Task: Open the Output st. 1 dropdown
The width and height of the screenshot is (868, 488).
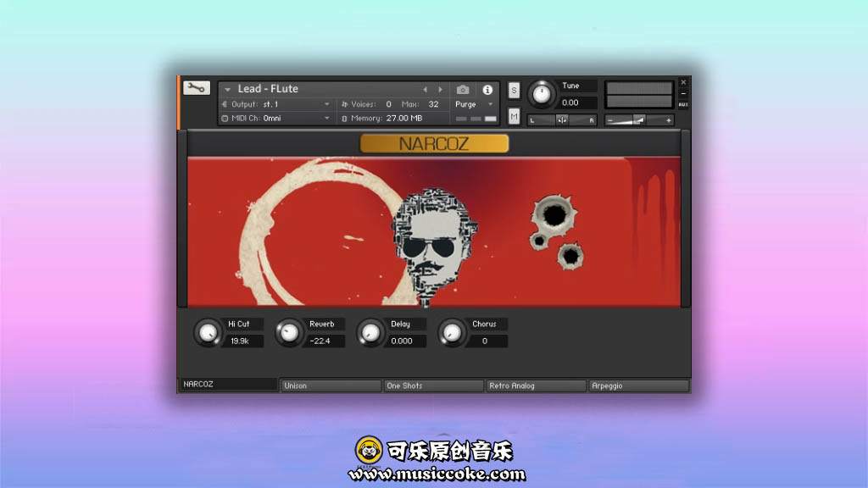Action: tap(275, 104)
